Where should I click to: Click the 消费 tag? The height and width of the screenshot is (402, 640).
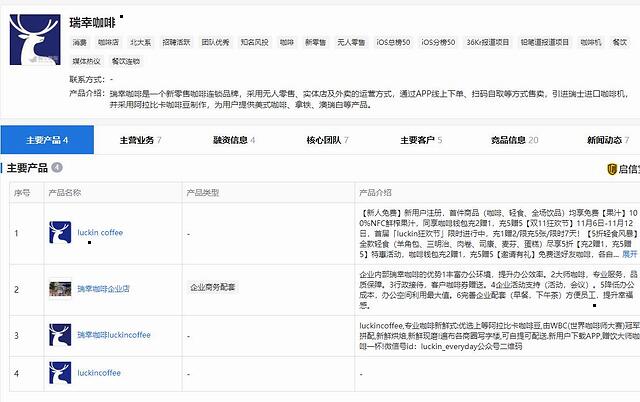point(80,42)
